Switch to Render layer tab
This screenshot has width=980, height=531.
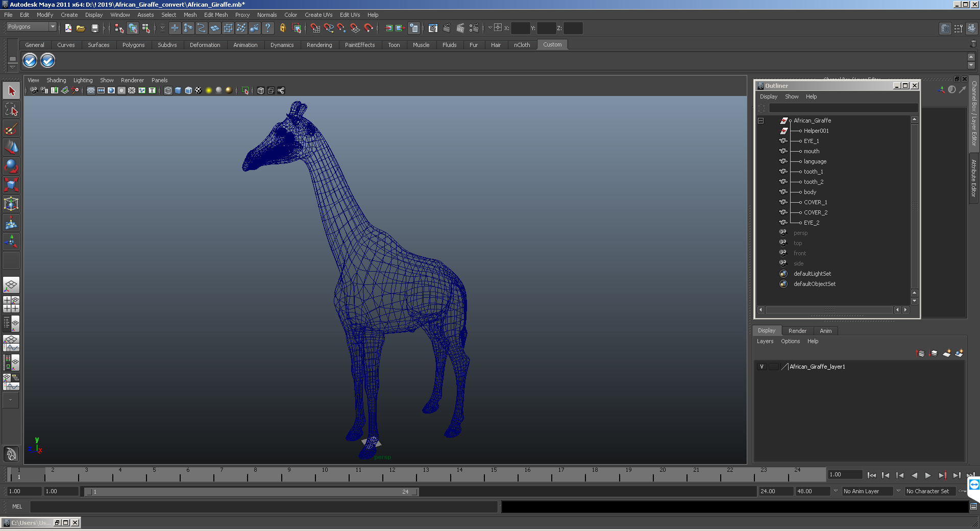tap(797, 331)
